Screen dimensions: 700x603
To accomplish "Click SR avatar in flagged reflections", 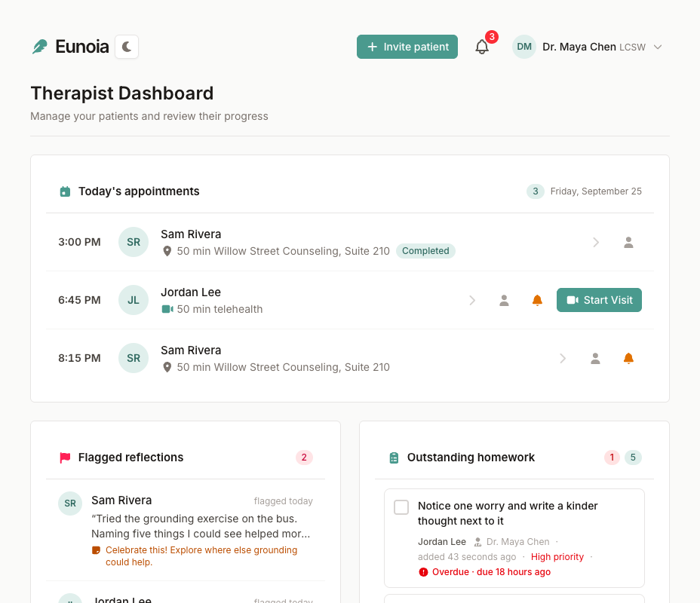I will tap(70, 504).
